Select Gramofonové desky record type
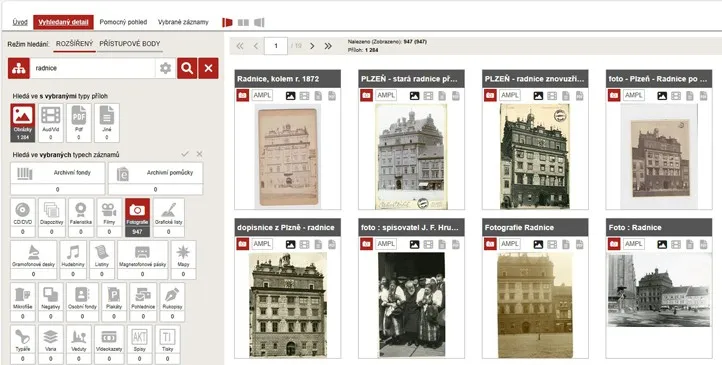The image size is (722, 365). [34, 260]
